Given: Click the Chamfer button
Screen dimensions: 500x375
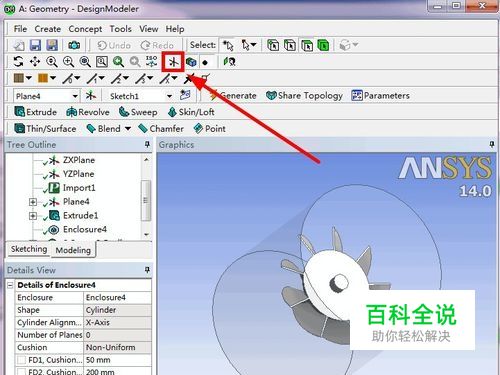Looking at the screenshot, I should click(x=161, y=129).
